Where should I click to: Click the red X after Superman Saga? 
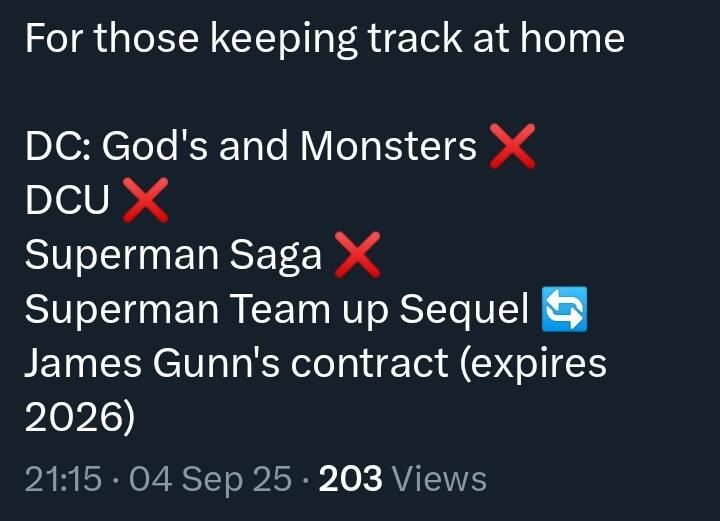coord(357,256)
